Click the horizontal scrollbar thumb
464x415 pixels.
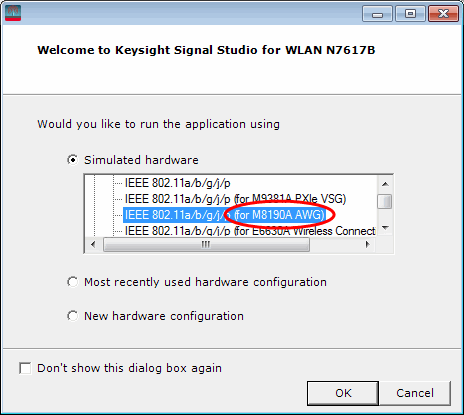[206, 244]
